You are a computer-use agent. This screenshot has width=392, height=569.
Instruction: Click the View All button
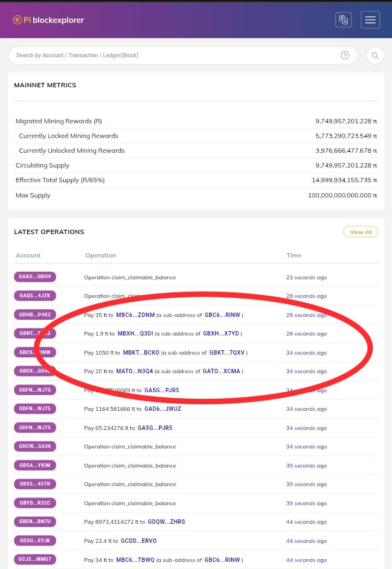[360, 232]
